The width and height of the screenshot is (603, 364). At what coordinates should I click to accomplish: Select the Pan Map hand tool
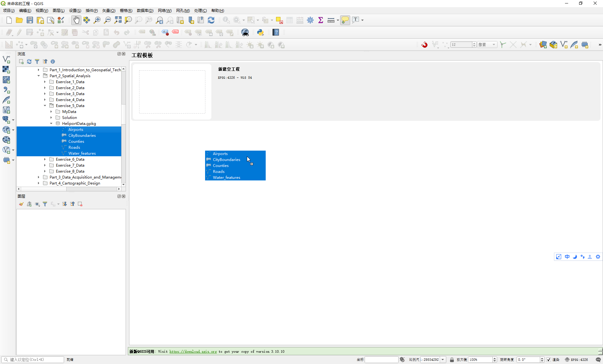pos(76,20)
